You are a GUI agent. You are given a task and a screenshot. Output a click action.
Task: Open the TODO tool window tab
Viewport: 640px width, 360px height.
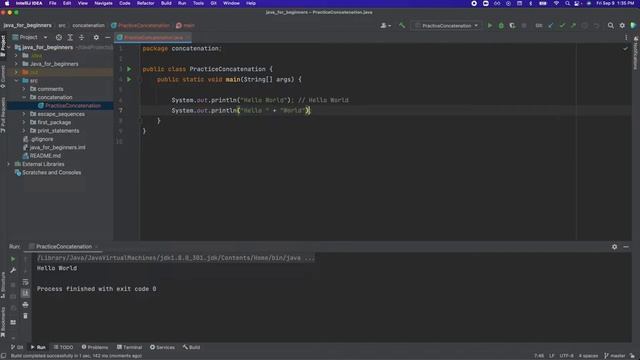(x=63, y=347)
